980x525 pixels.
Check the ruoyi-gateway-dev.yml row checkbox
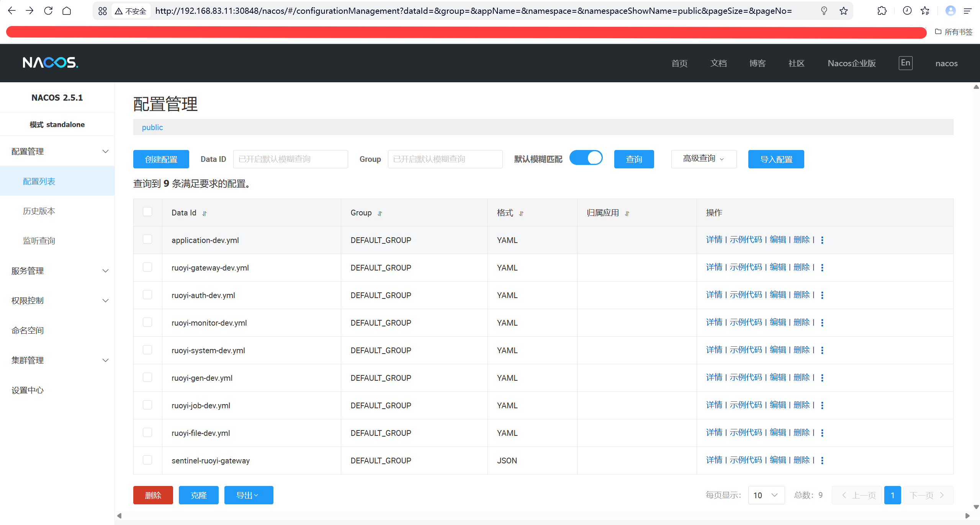coord(147,267)
